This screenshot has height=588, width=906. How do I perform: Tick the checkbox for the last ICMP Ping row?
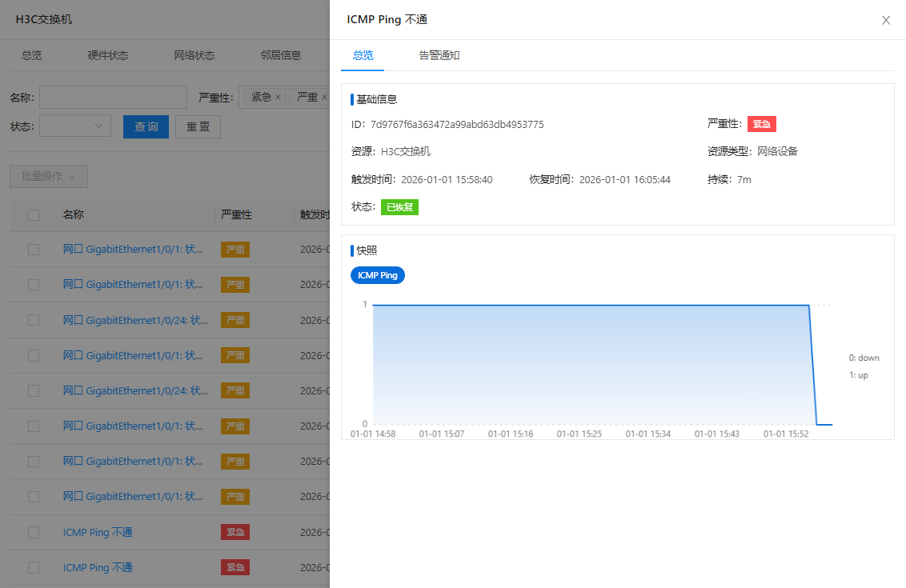click(34, 567)
